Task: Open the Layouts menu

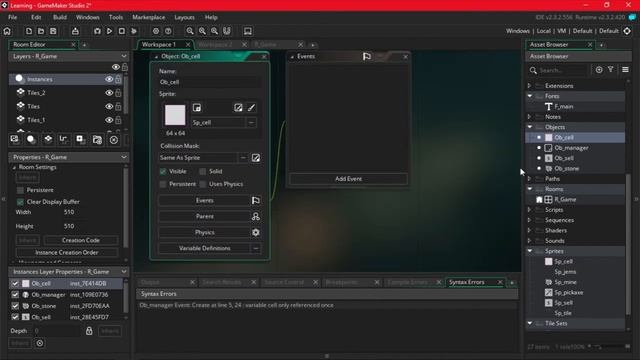Action: point(184,17)
